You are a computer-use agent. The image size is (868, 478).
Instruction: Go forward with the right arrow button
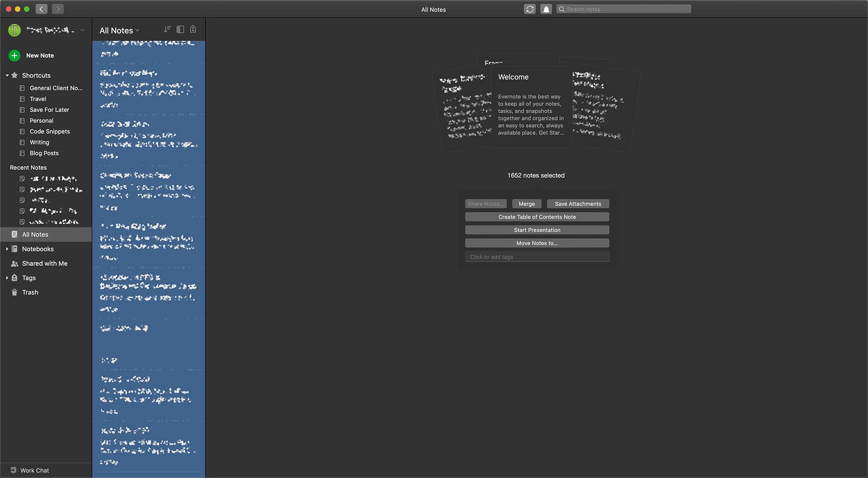(58, 9)
